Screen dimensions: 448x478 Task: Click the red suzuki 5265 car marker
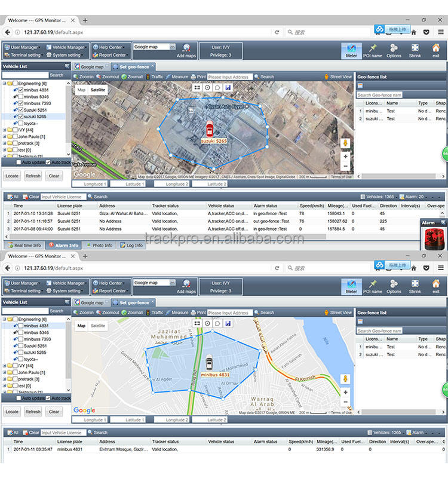tap(210, 130)
